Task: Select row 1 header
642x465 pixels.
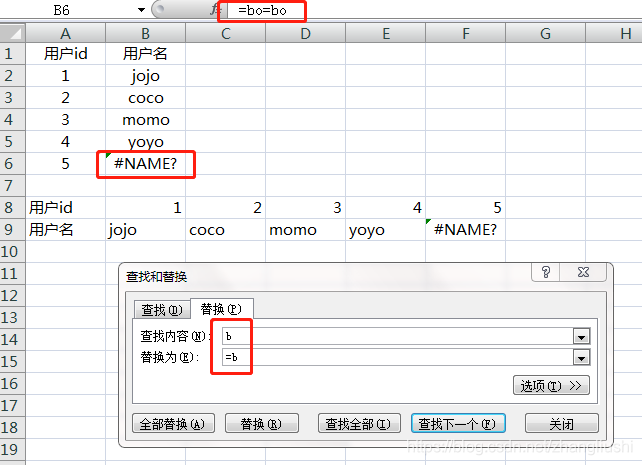Action: 13,54
